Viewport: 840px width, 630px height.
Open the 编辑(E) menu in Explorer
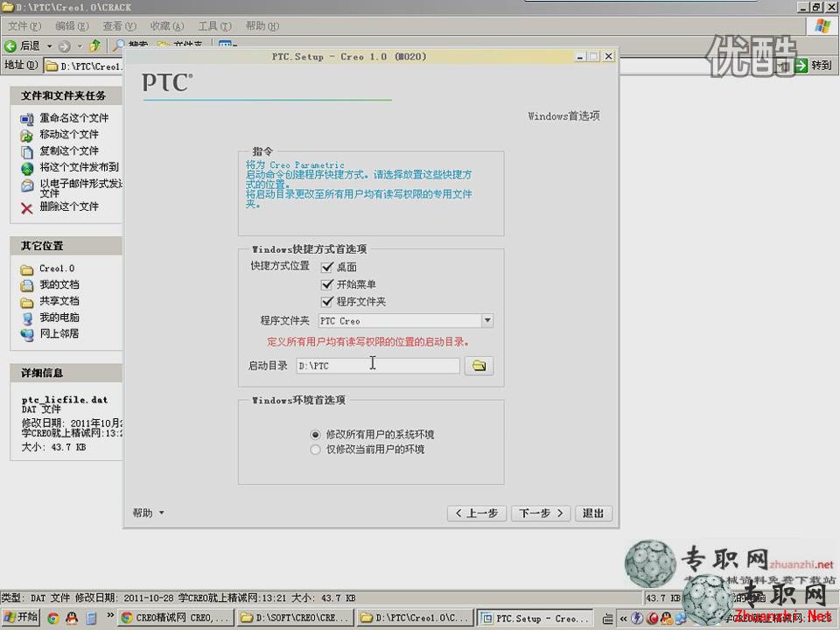[72, 25]
